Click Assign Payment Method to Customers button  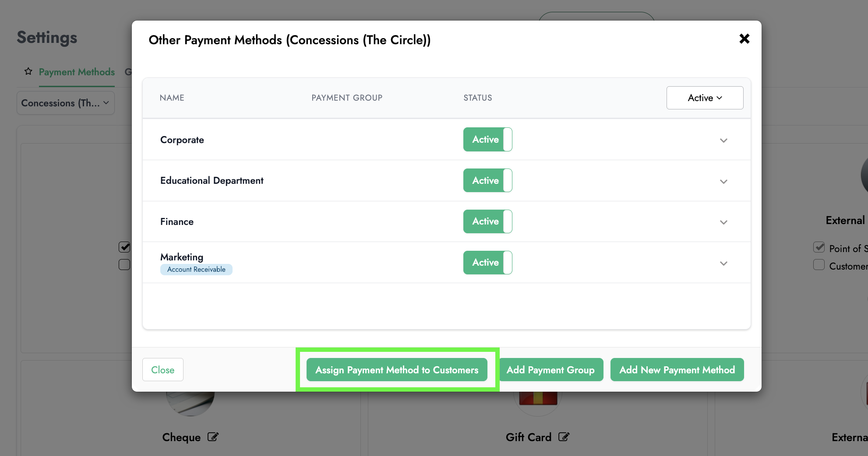(x=397, y=370)
